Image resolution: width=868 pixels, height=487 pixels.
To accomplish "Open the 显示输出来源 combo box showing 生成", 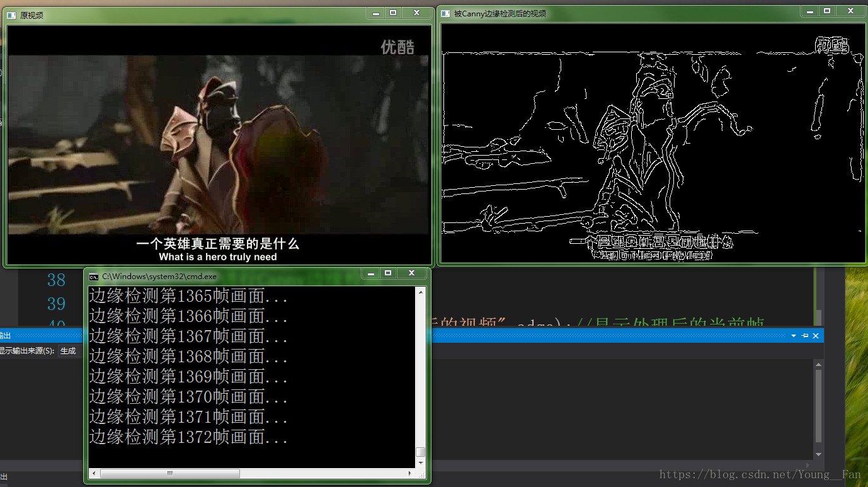I will tap(69, 351).
